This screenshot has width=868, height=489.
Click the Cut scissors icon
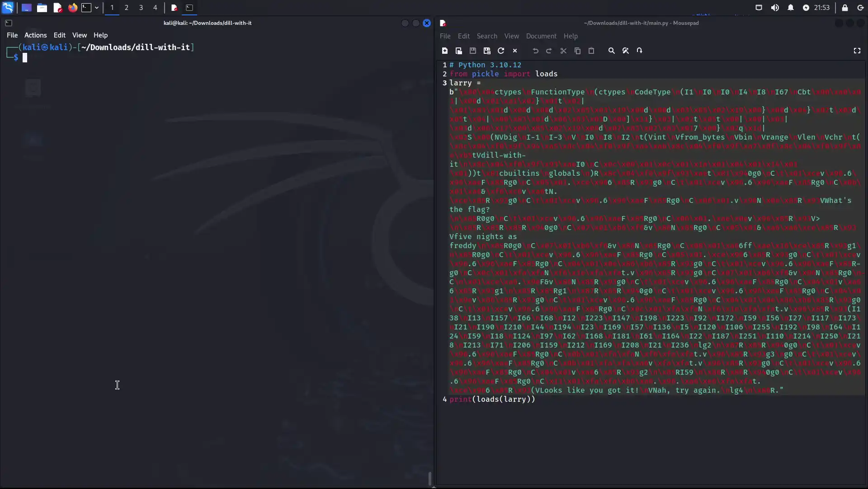point(563,51)
